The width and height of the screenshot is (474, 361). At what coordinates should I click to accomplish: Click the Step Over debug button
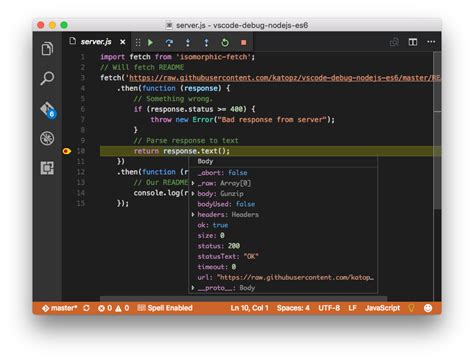[169, 42]
